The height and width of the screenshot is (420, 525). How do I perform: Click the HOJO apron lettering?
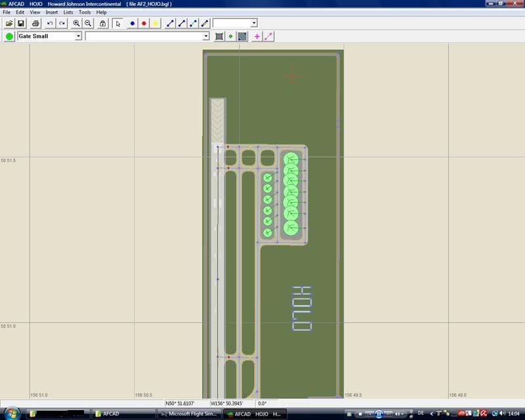tap(302, 308)
